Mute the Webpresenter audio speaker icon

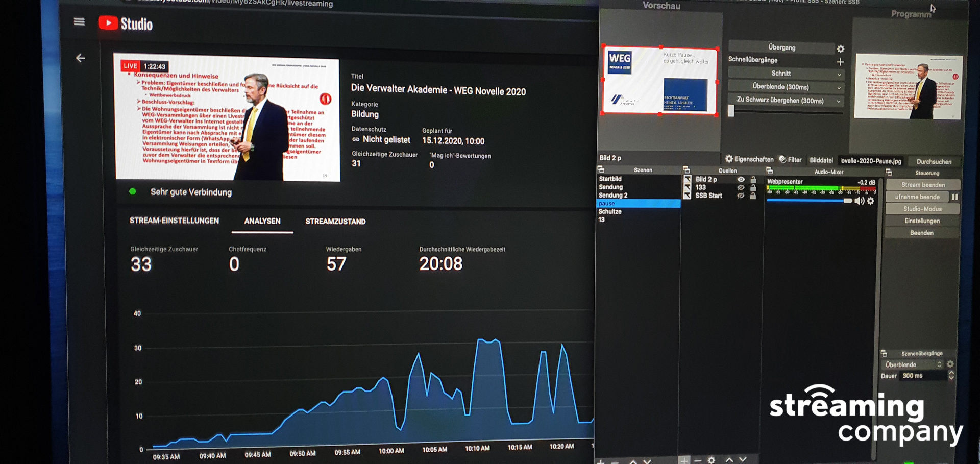[860, 201]
